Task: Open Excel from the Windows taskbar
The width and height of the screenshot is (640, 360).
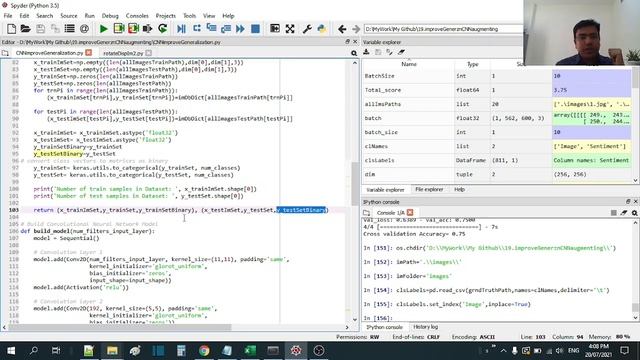Action: coord(250,350)
